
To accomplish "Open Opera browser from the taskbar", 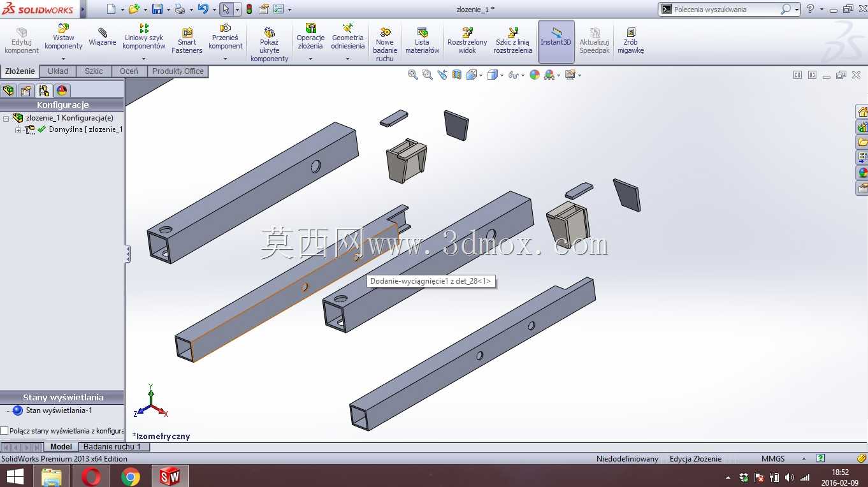I will coord(91,476).
